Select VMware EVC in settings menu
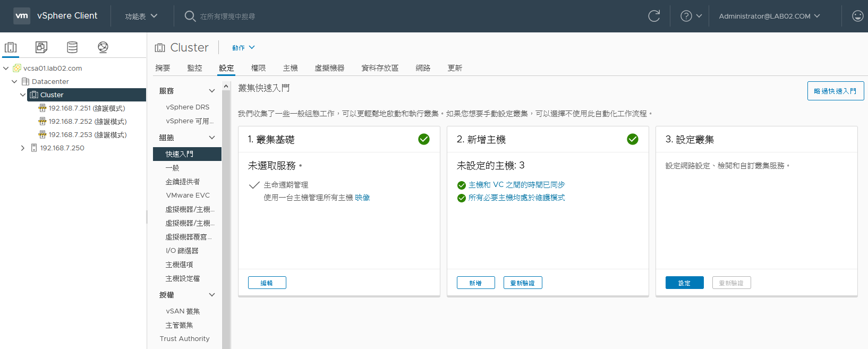Image resolution: width=868 pixels, height=349 pixels. pyautogui.click(x=188, y=195)
